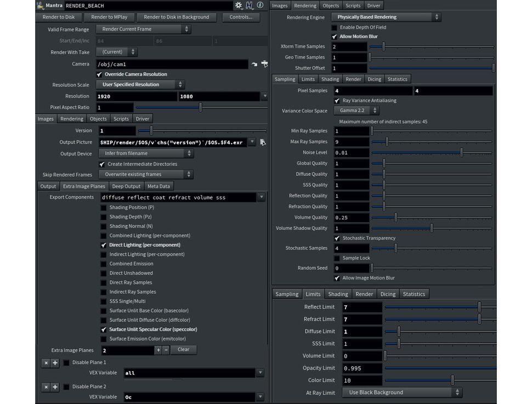The image size is (532, 404).
Task: Open the Valid Frame Range dropdown
Action: point(143,29)
